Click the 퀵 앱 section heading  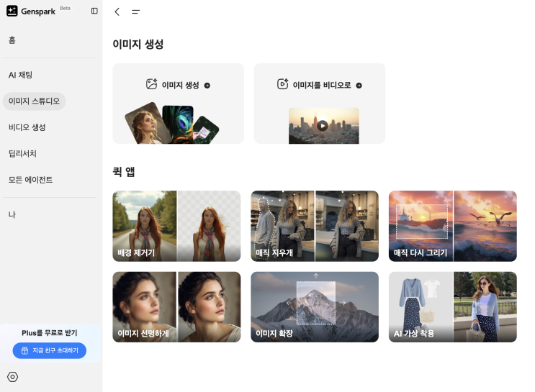click(124, 171)
